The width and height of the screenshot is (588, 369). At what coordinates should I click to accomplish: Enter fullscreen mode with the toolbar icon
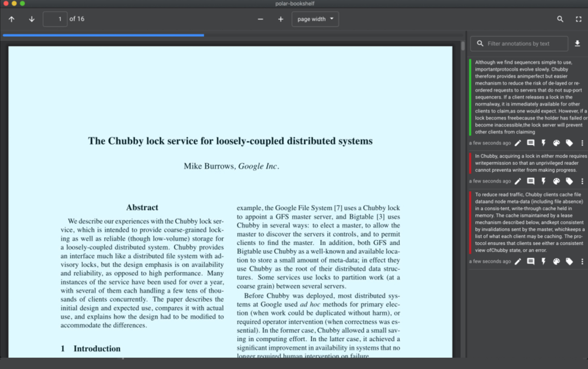point(579,19)
